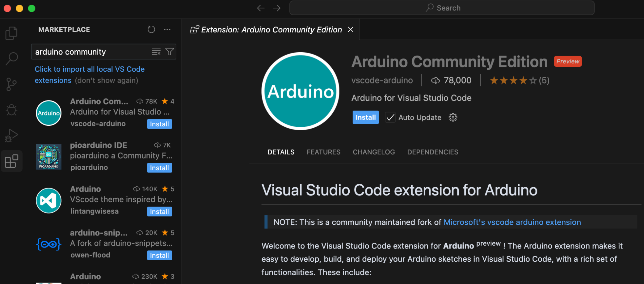Screen dimensions: 644x284
Task: Switch to the DETAILS tab
Action: point(281,152)
